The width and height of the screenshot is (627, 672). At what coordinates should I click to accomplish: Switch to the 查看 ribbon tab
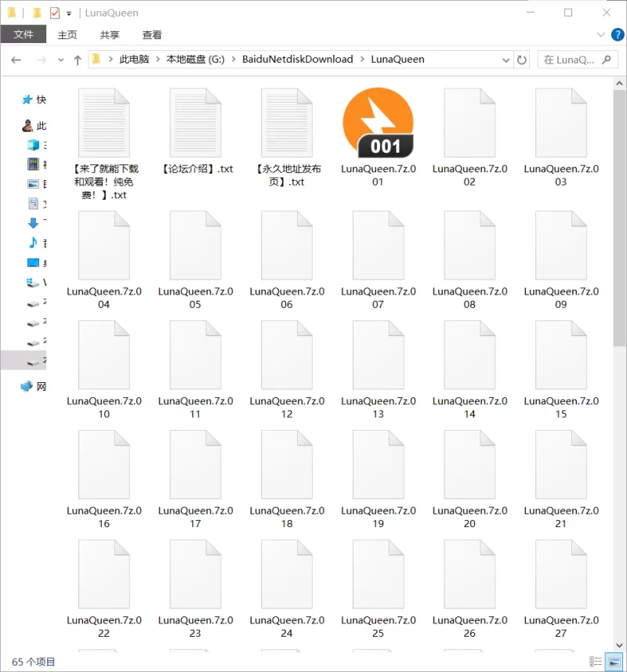pyautogui.click(x=152, y=34)
